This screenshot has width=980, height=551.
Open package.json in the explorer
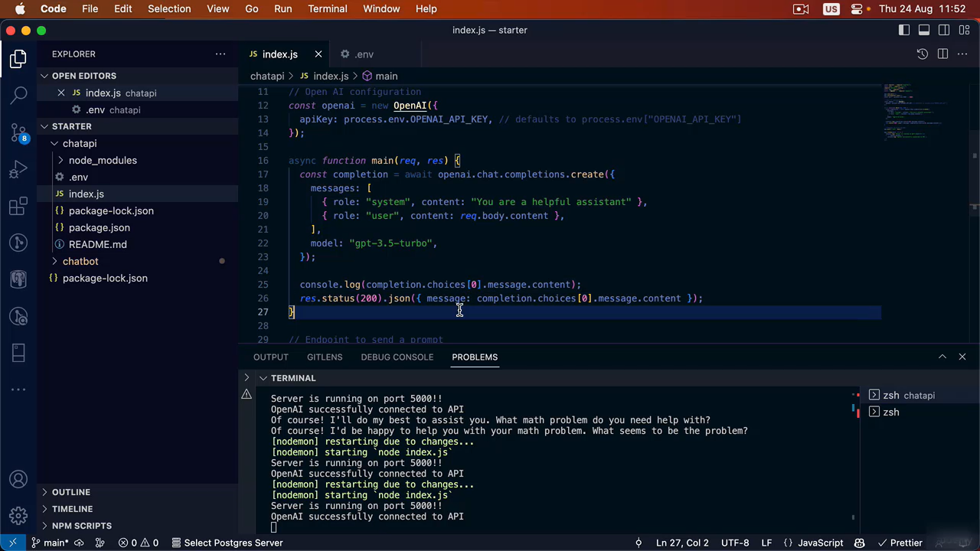click(99, 227)
